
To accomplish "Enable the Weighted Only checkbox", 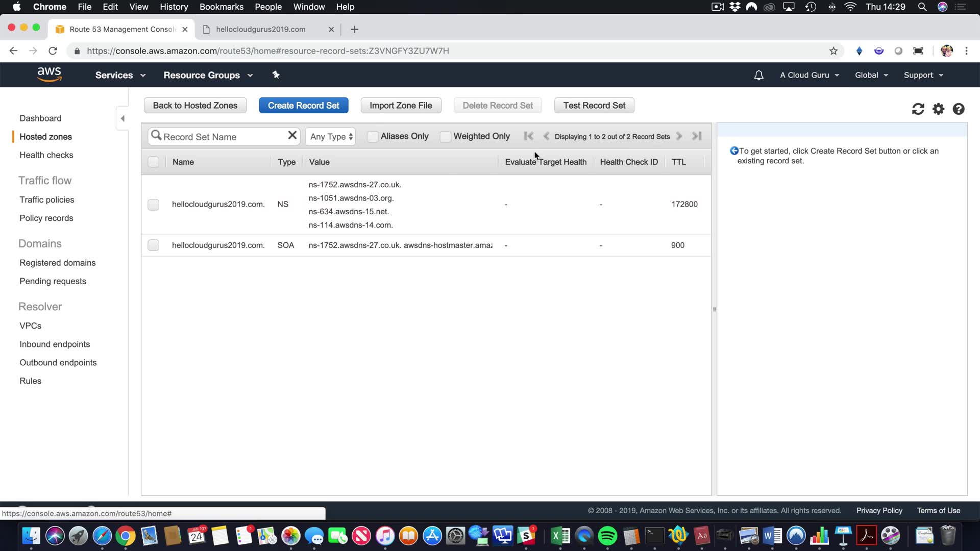I will [445, 136].
